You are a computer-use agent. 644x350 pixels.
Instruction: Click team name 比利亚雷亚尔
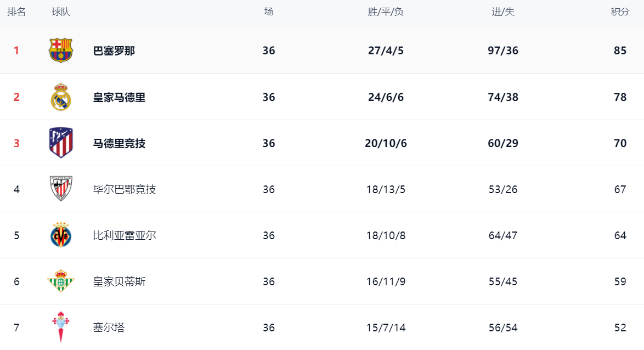point(125,235)
